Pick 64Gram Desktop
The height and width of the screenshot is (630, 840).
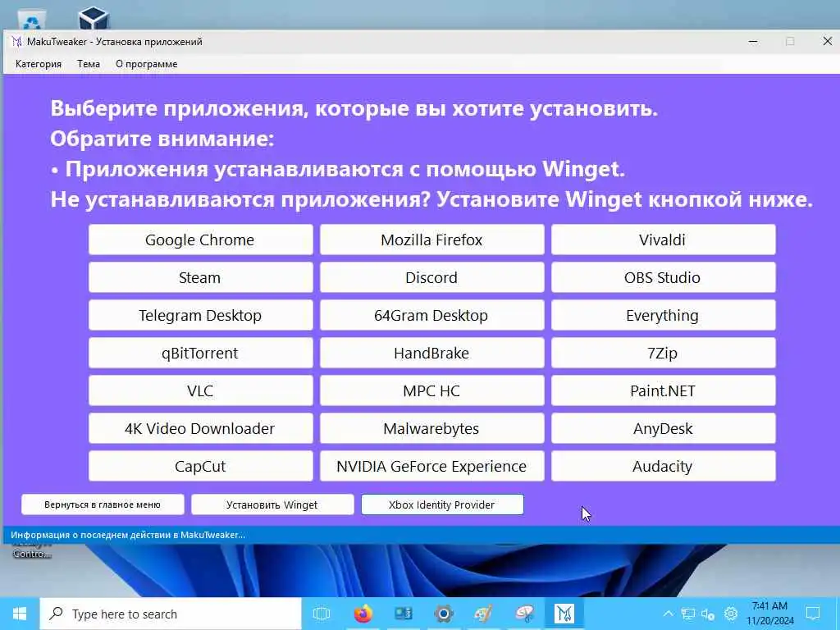tap(431, 315)
